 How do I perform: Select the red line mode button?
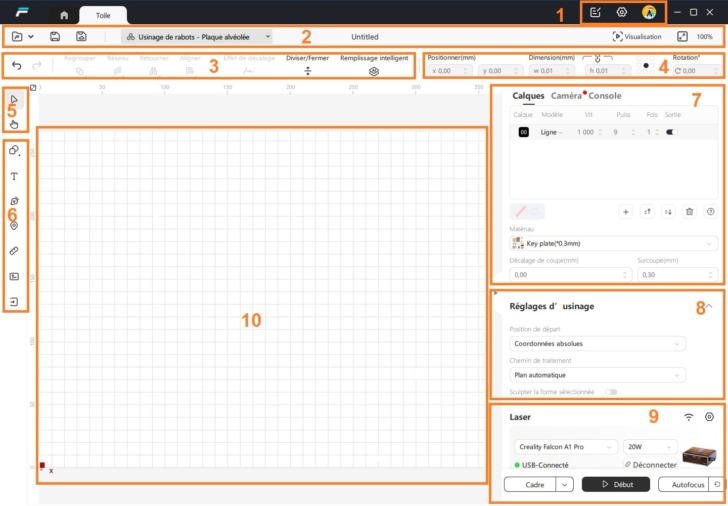point(520,212)
